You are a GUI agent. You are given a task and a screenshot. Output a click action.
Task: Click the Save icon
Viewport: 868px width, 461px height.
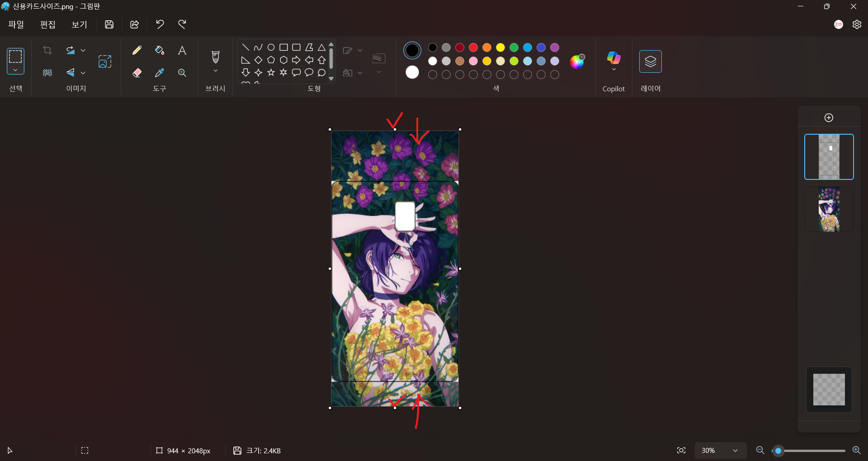(x=109, y=24)
